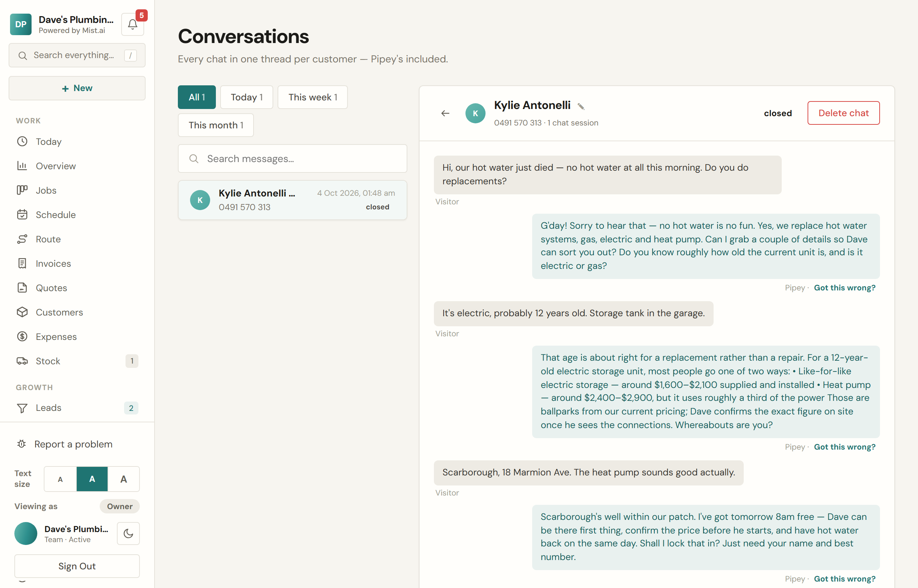Click the Leads funnel icon
The width and height of the screenshot is (918, 588).
tap(22, 408)
